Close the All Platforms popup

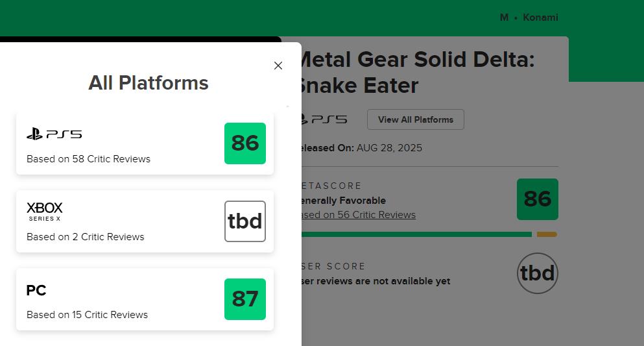click(278, 66)
